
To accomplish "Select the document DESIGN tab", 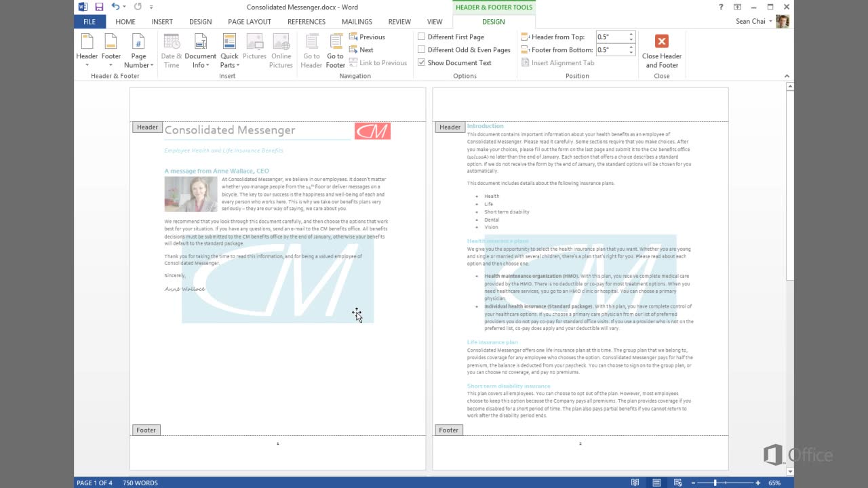I will [200, 21].
